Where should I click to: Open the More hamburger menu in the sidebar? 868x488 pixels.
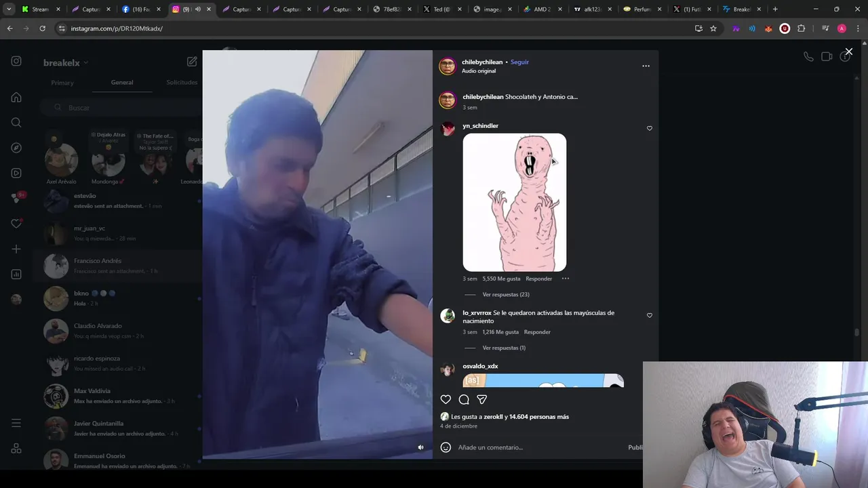pos(16,423)
